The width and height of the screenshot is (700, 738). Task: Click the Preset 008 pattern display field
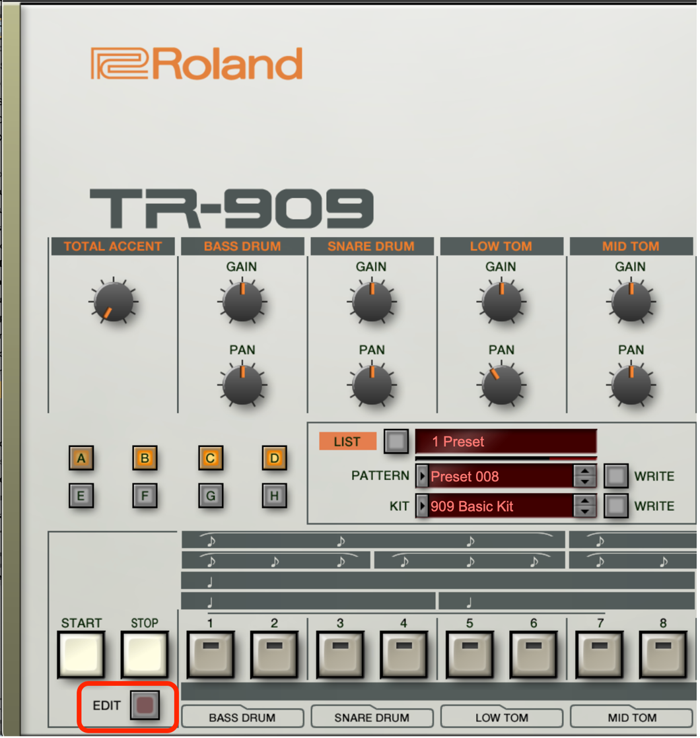coord(502,476)
